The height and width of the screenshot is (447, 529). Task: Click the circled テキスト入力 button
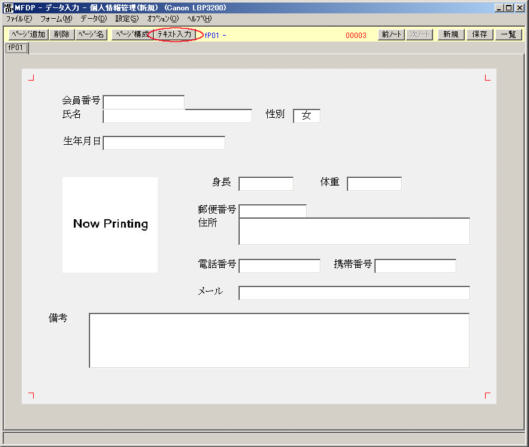click(x=174, y=34)
